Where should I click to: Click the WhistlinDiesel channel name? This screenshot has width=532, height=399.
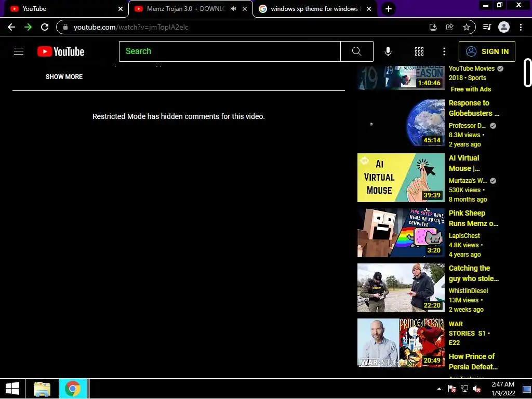tap(468, 291)
